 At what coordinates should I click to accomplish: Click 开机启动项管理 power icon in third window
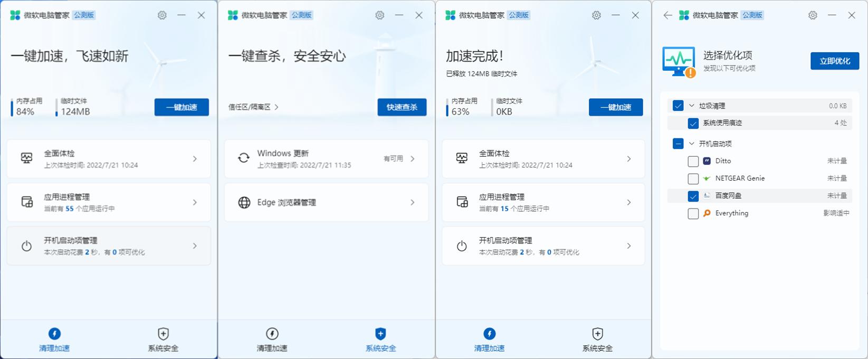tap(462, 245)
